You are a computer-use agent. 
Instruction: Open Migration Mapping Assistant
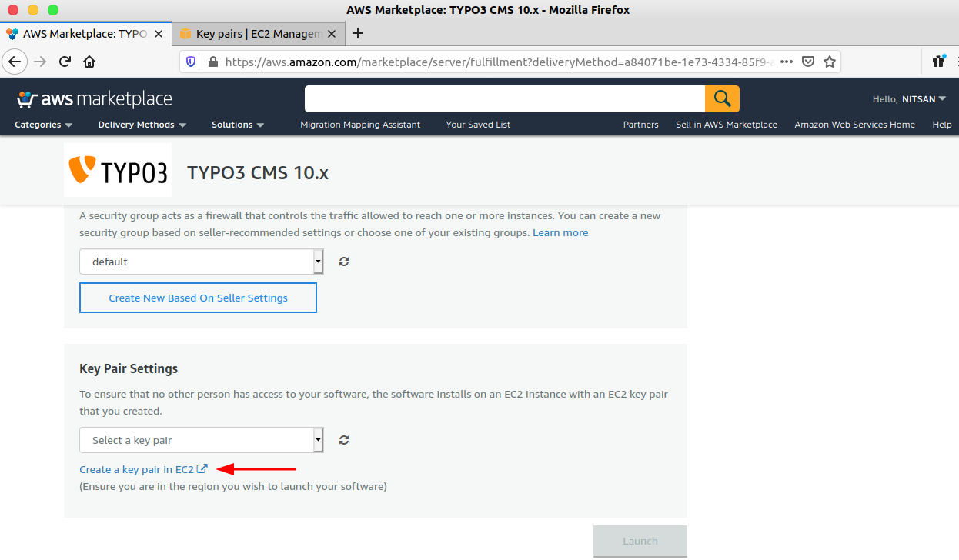point(360,125)
